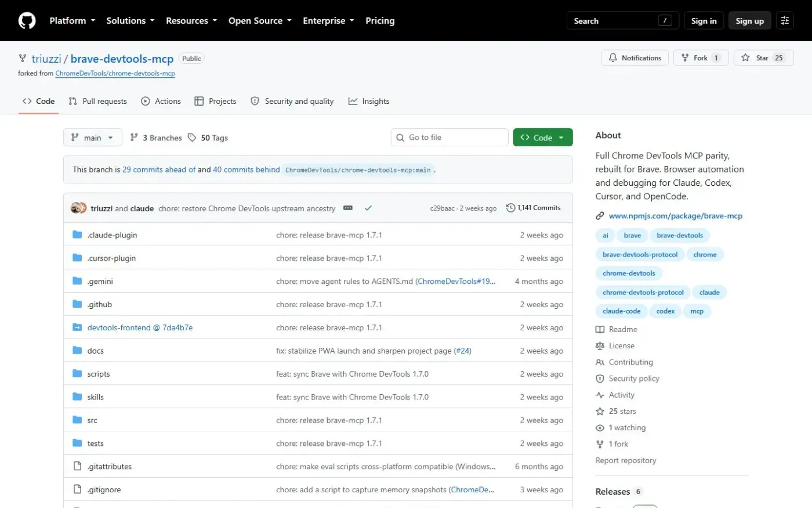Click the Sign up button

tap(750, 21)
